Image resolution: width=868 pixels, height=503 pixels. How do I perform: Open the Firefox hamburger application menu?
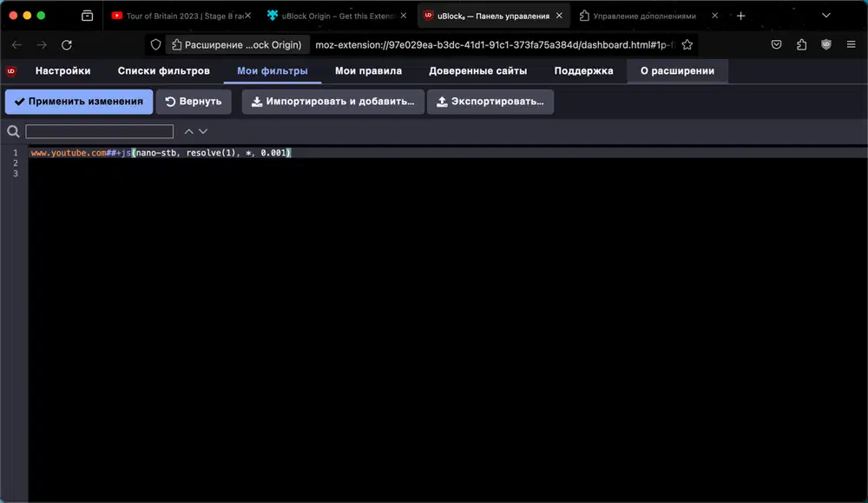[x=851, y=45]
